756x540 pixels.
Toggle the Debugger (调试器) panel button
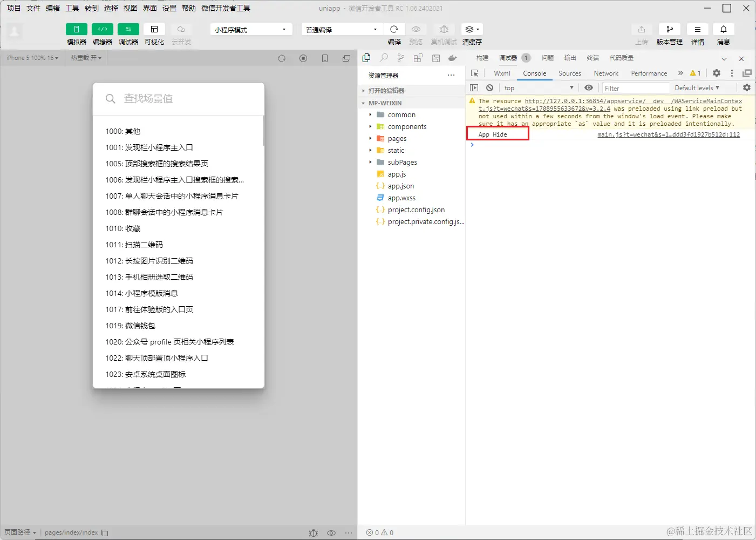click(128, 29)
